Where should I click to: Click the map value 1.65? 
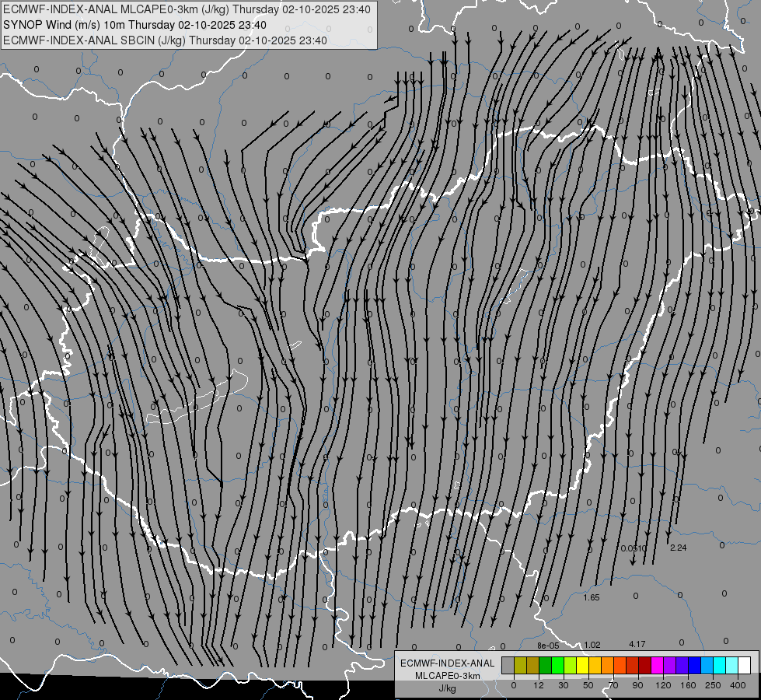point(592,597)
